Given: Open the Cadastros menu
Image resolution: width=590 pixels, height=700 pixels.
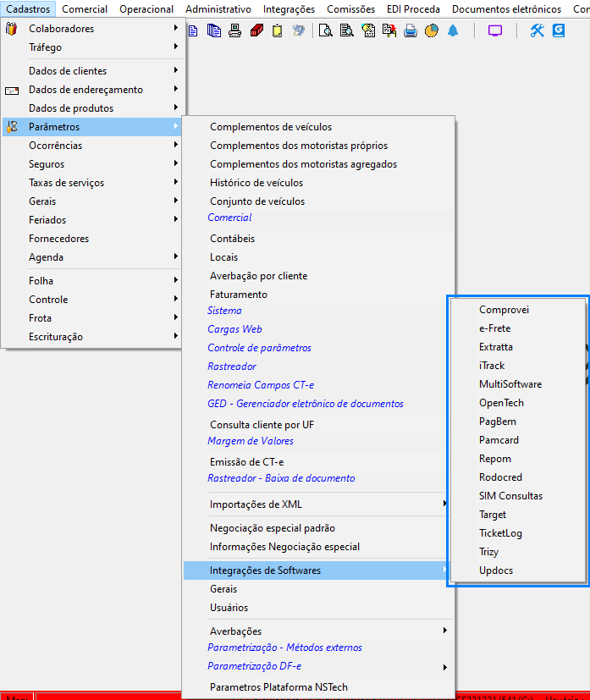Looking at the screenshot, I should click(28, 9).
